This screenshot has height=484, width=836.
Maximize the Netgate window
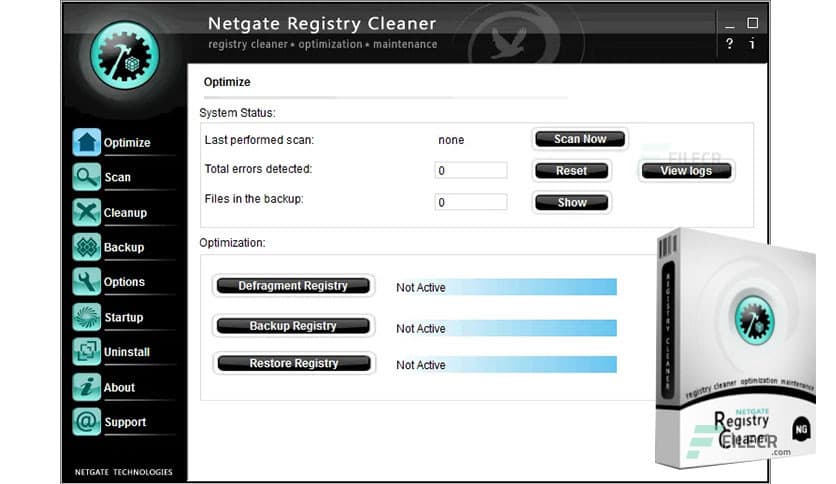752,23
